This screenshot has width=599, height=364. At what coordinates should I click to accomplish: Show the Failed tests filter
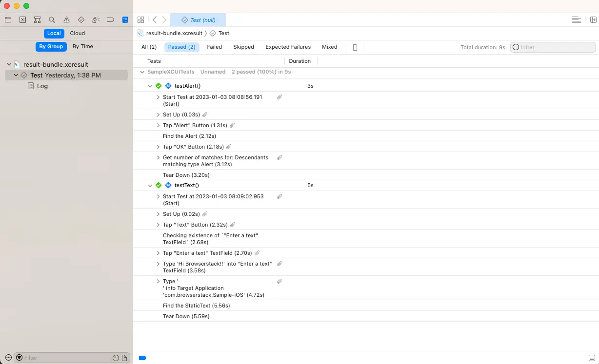pos(214,47)
